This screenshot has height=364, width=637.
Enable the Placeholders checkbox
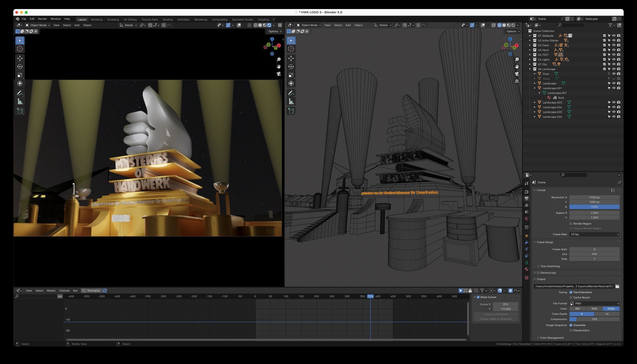(571, 330)
